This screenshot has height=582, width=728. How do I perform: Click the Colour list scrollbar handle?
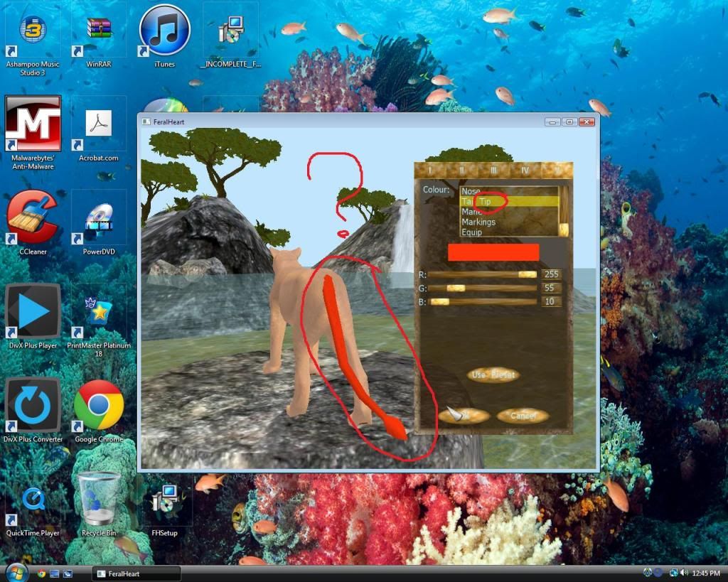point(564,230)
